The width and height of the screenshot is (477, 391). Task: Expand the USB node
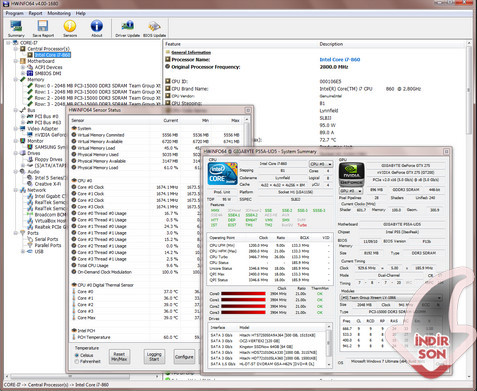pyautogui.click(x=23, y=251)
